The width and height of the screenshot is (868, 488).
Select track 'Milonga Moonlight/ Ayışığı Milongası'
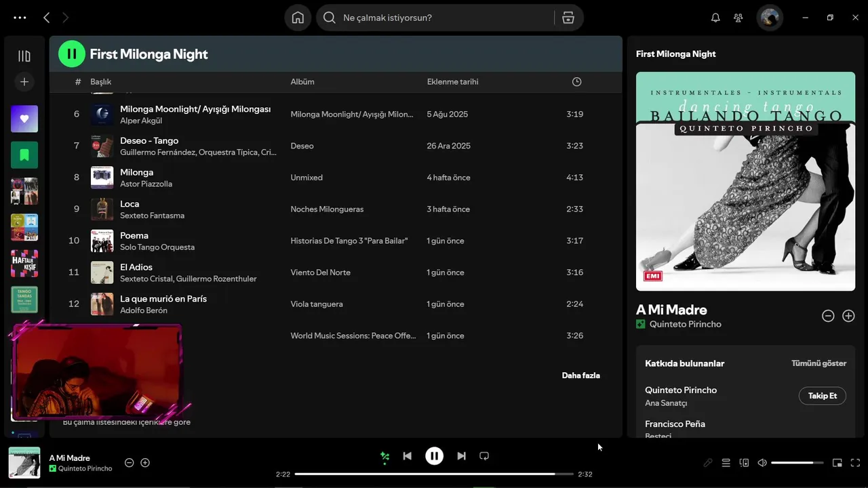pos(195,109)
